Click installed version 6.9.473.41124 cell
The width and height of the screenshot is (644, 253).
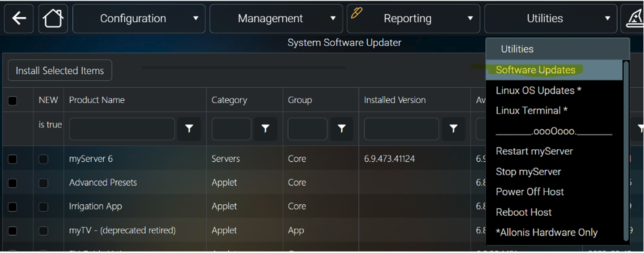pyautogui.click(x=389, y=159)
